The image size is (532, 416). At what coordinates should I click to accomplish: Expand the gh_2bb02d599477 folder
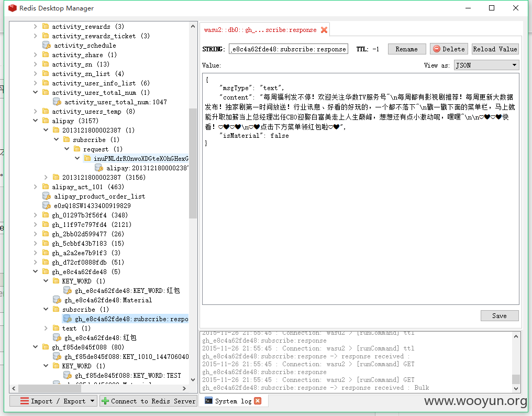coord(35,234)
